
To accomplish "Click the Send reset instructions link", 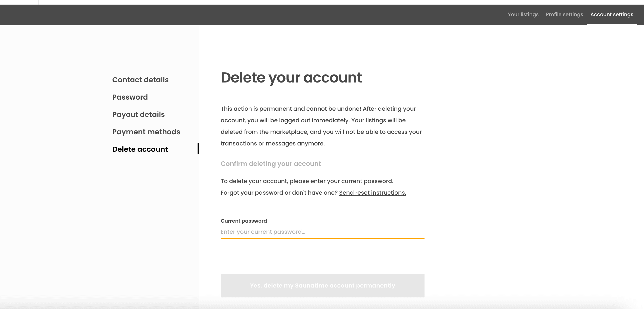I will (x=372, y=193).
